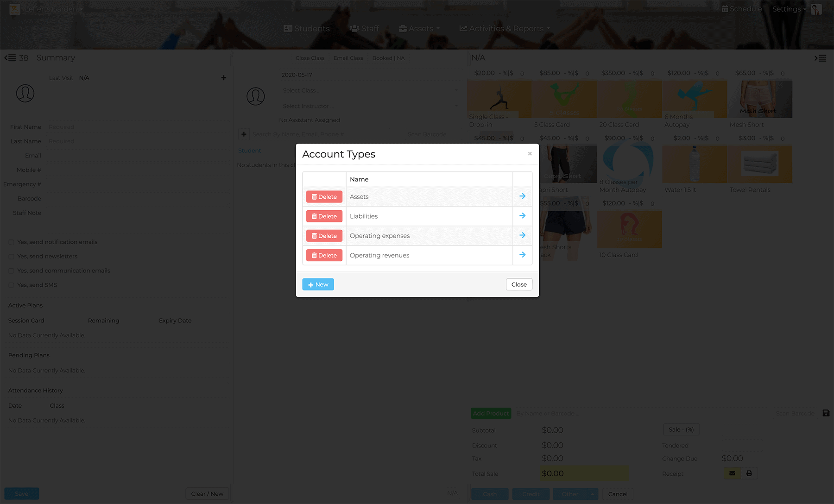Viewport: 834px width, 504px height.
Task: Open the Assets account type arrow
Action: point(522,196)
